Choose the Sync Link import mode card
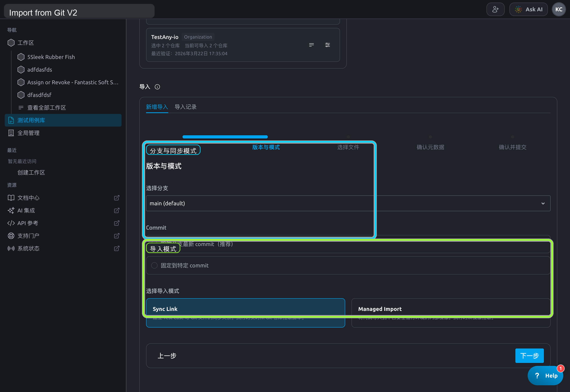570x392 pixels. pyautogui.click(x=245, y=313)
